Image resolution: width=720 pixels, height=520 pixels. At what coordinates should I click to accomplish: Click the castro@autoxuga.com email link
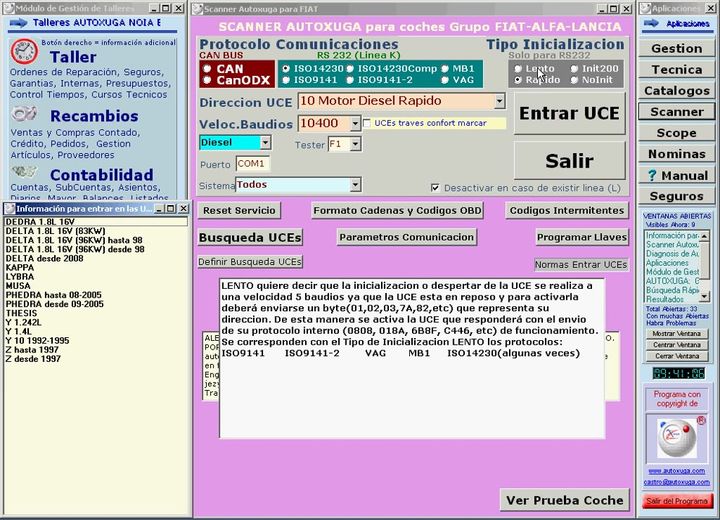[x=676, y=482]
